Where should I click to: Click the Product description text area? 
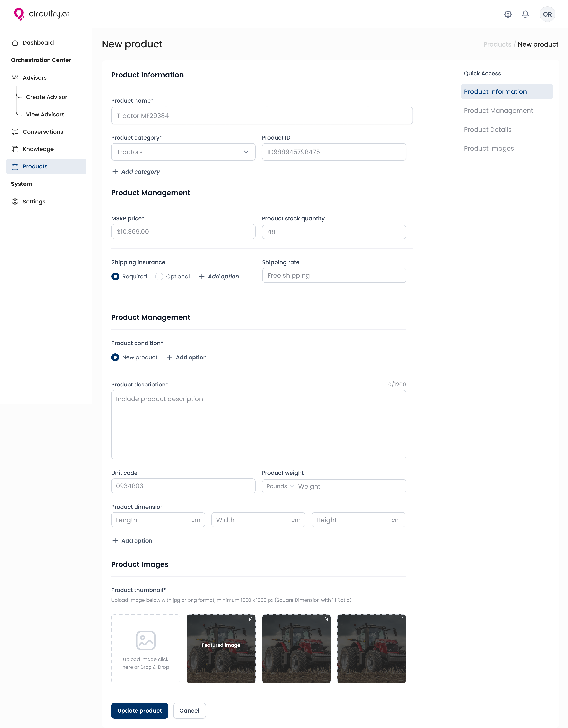258,425
